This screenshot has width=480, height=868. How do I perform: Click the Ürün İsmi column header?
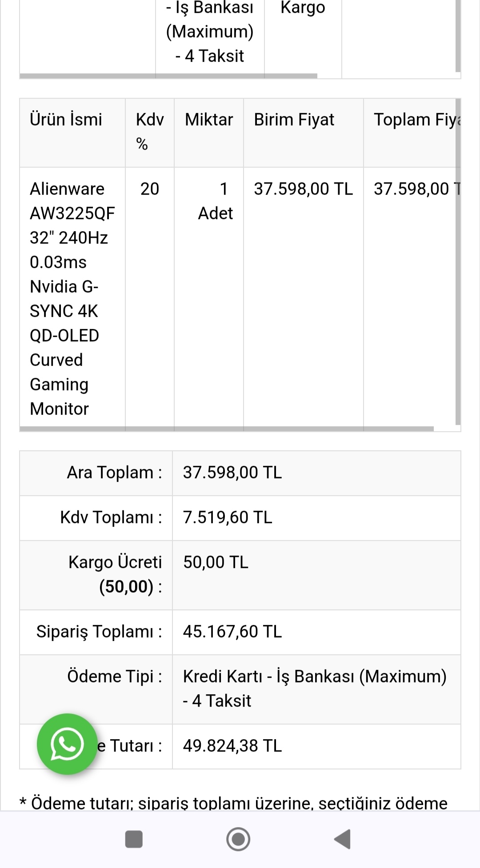click(x=66, y=120)
